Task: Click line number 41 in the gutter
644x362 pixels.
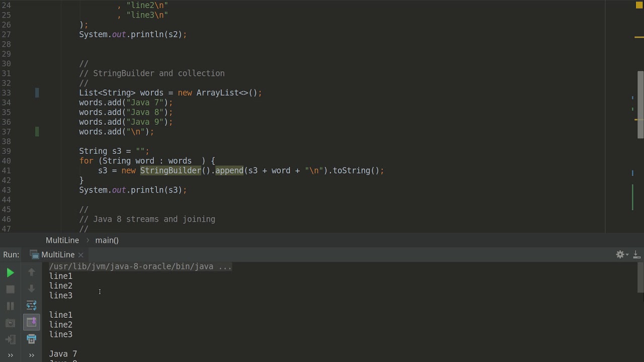Action: pyautogui.click(x=7, y=170)
